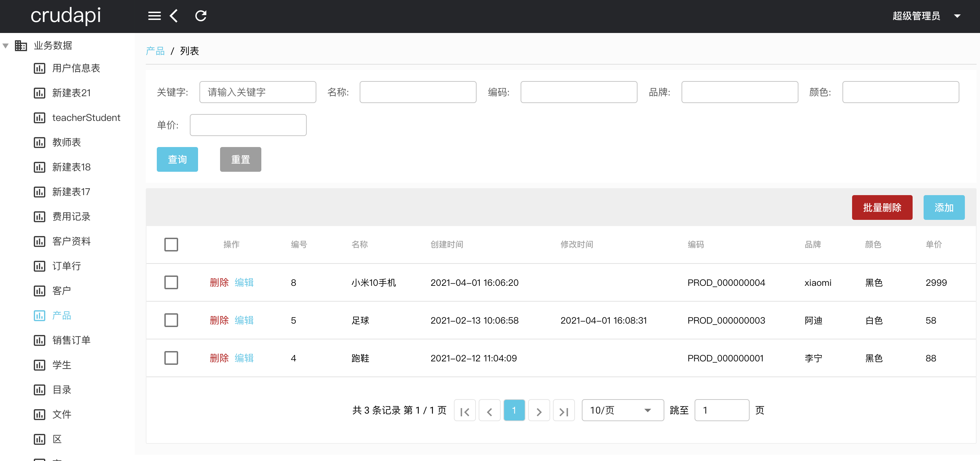Check the row checkbox for 小米10手机
Viewport: 980px width, 461px height.
coord(171,282)
